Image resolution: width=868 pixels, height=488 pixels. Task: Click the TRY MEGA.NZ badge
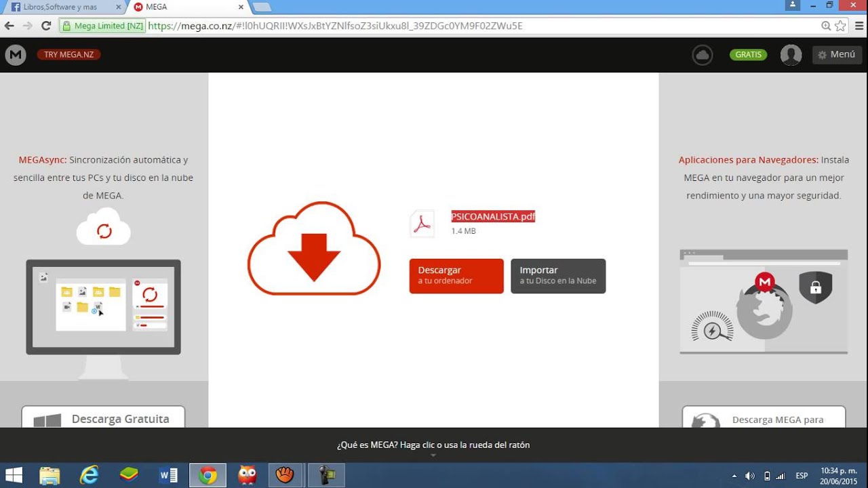[x=69, y=55]
